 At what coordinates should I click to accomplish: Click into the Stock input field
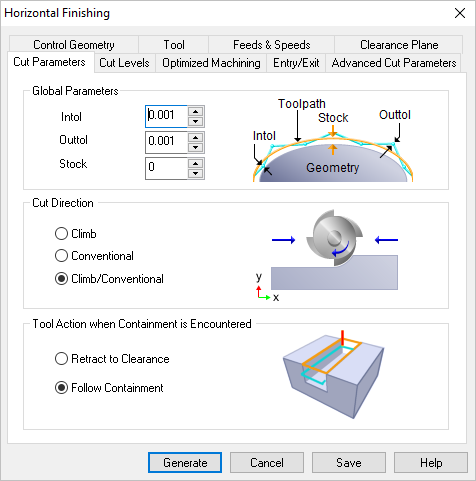[166, 168]
